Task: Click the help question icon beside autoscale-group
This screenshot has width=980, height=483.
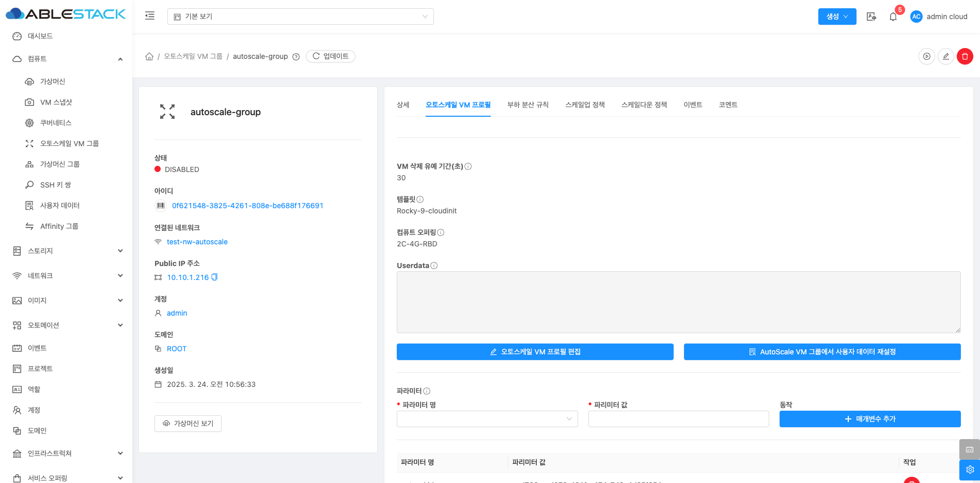Action: click(x=296, y=57)
